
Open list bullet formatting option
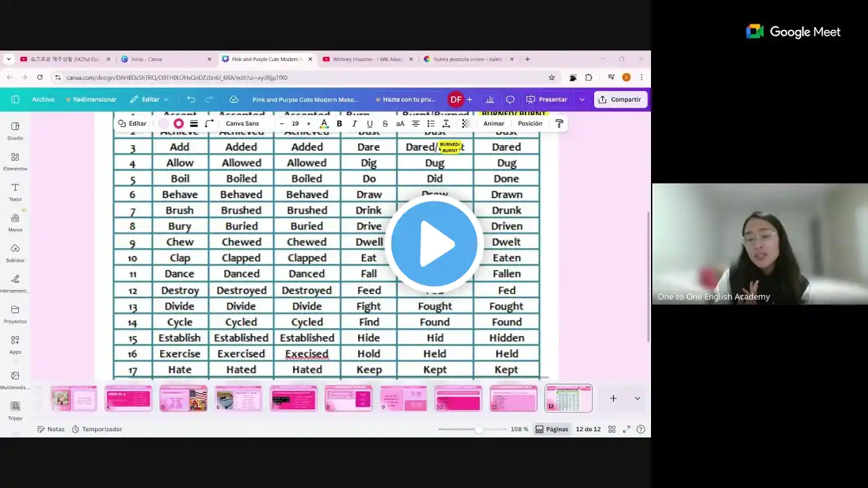(431, 123)
